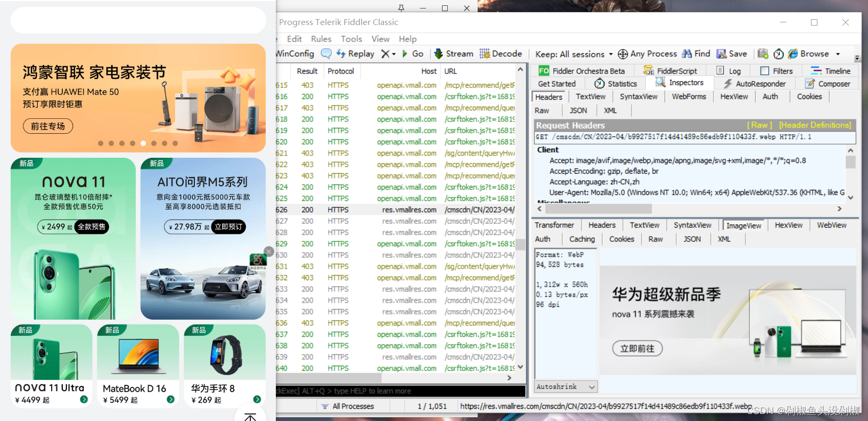Open the AutoResponder tab
Image resolution: width=868 pixels, height=421 pixels.
[x=755, y=84]
